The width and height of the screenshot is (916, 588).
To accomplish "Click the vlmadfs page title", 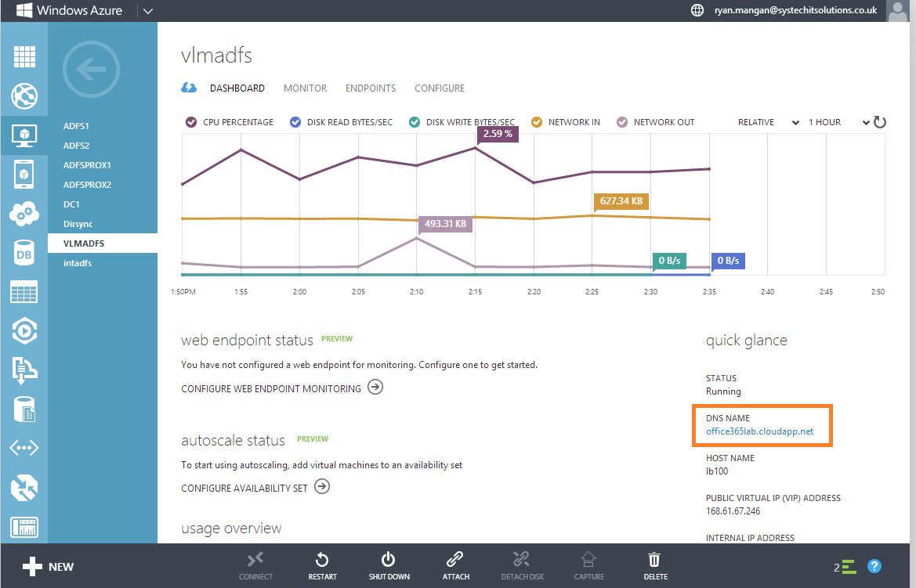I will [217, 56].
